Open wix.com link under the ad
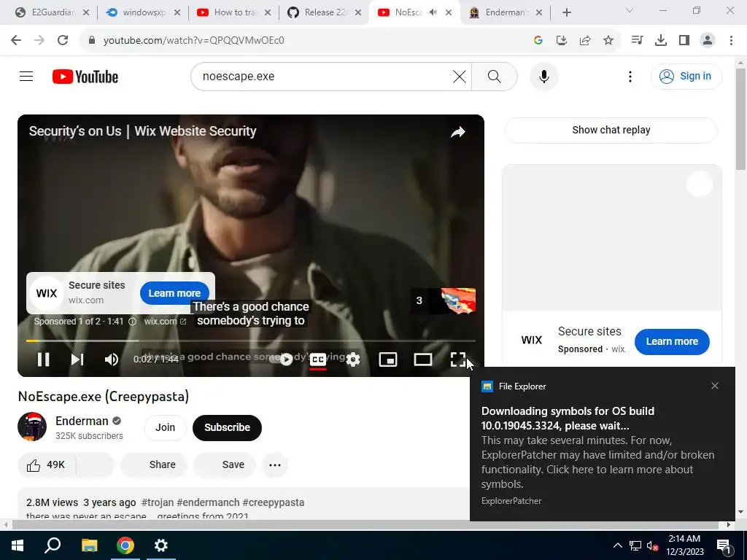Screen dimensions: 747x560 point(165,322)
